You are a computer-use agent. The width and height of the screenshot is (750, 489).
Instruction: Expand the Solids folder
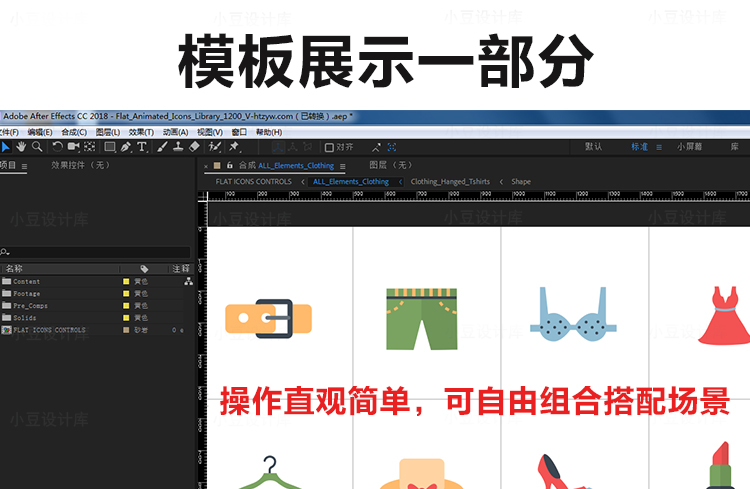click(x=6, y=317)
